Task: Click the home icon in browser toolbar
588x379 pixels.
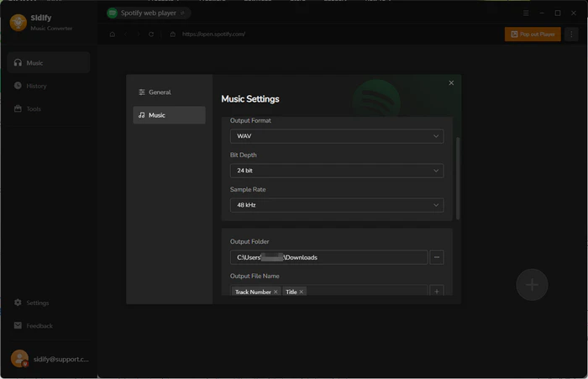Action: click(112, 34)
